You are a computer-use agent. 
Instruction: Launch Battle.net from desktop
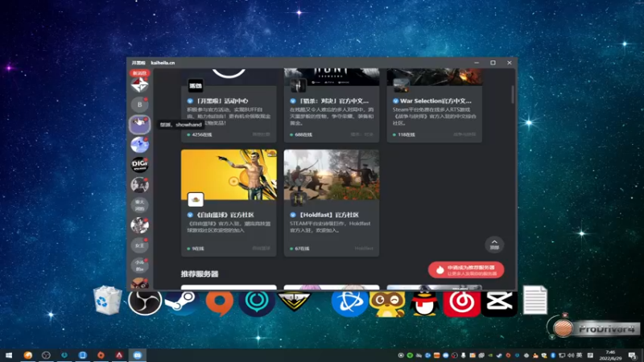[349, 304]
